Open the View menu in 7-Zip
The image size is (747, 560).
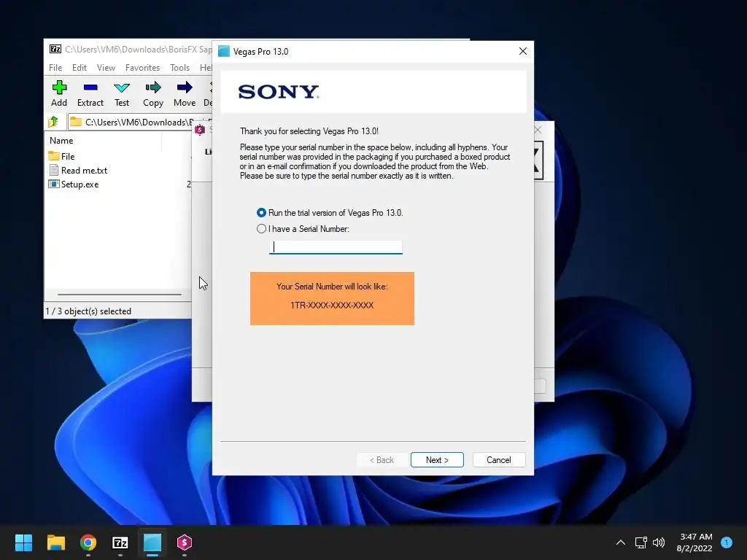coord(106,68)
